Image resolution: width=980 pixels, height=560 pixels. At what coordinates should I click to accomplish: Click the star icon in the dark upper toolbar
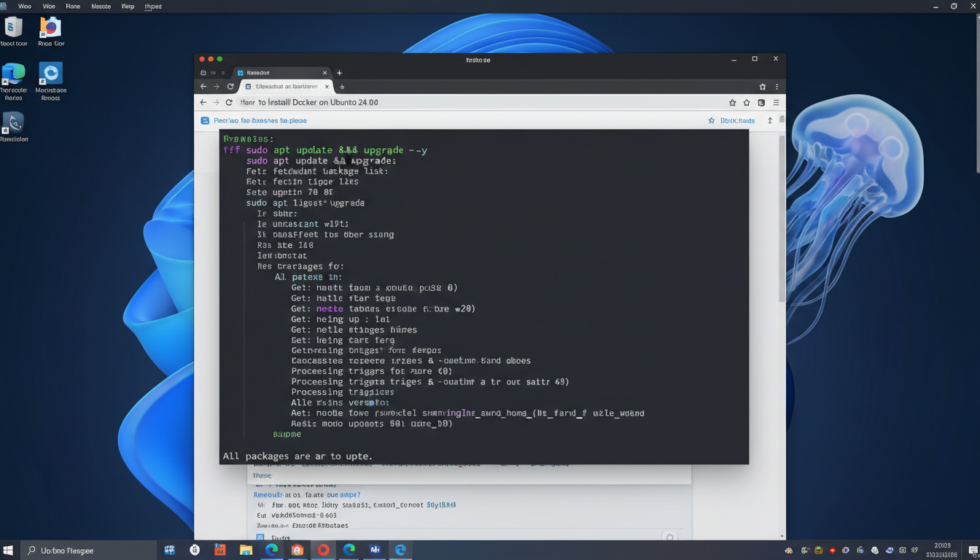click(763, 87)
